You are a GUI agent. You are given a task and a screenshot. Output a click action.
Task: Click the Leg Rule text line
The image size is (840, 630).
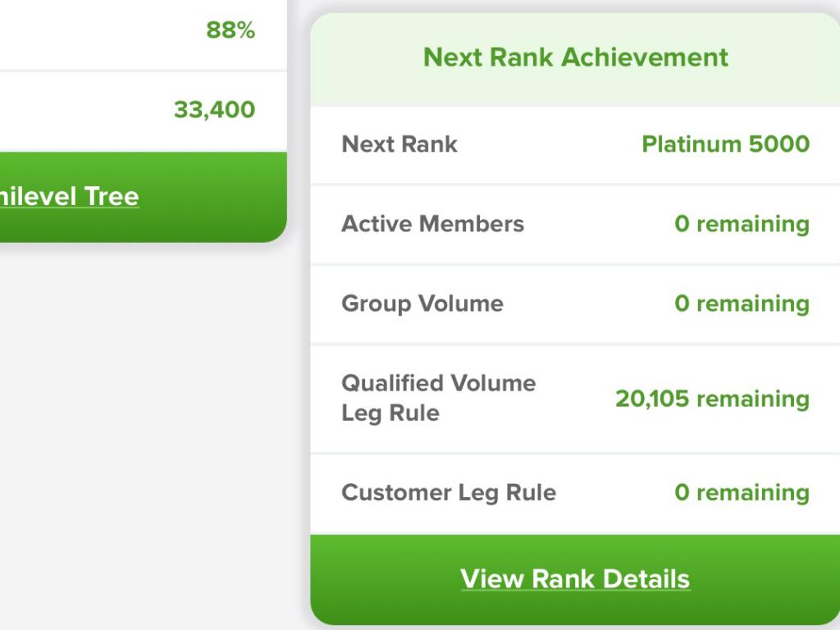tap(390, 413)
